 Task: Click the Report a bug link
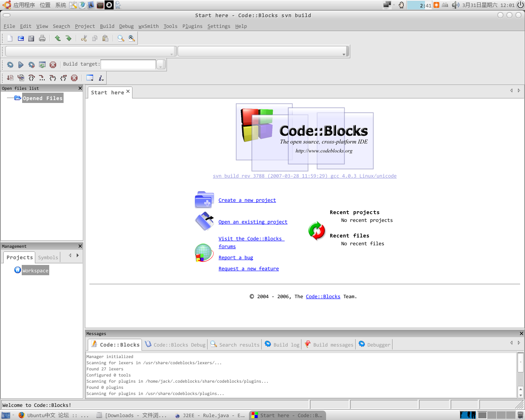pyautogui.click(x=236, y=258)
